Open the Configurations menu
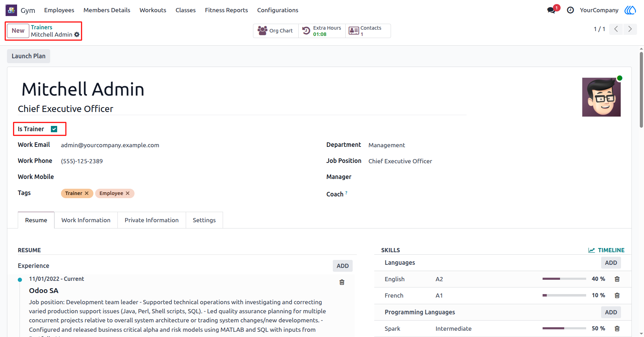 tap(278, 10)
